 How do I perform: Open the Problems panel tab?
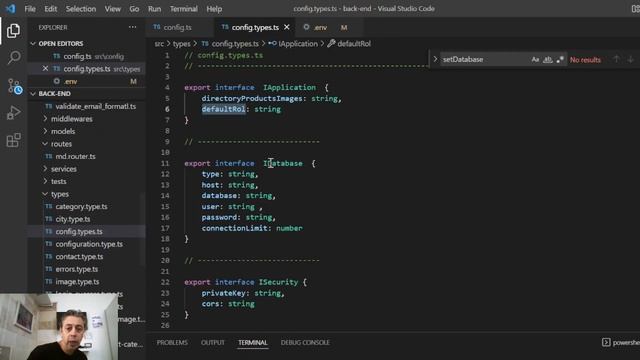172,342
